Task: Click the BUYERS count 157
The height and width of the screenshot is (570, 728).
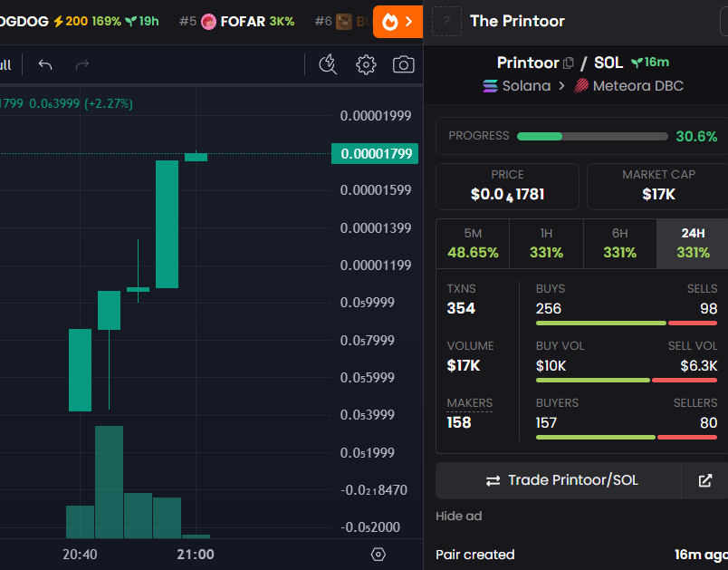Action: pyautogui.click(x=546, y=422)
